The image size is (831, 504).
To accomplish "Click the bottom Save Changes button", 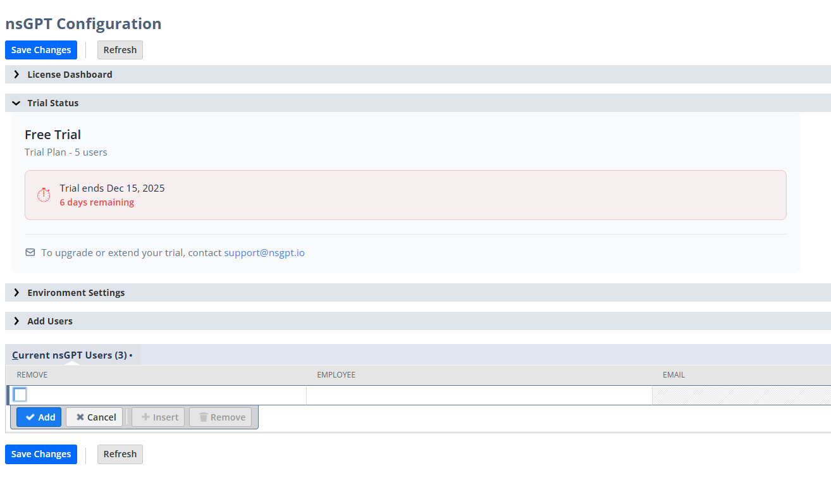I will pos(41,454).
